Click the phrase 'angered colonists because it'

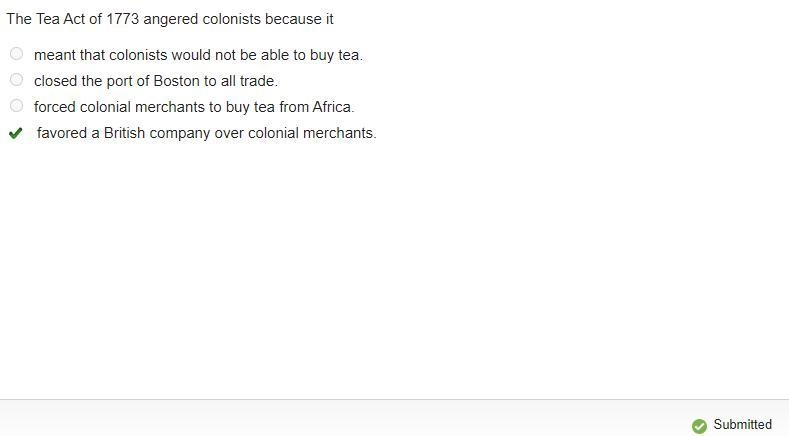239,19
